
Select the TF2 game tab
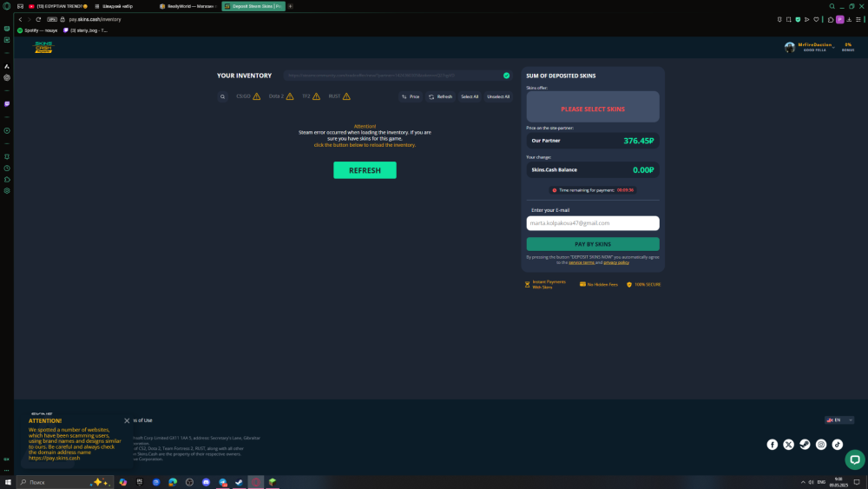coord(311,96)
